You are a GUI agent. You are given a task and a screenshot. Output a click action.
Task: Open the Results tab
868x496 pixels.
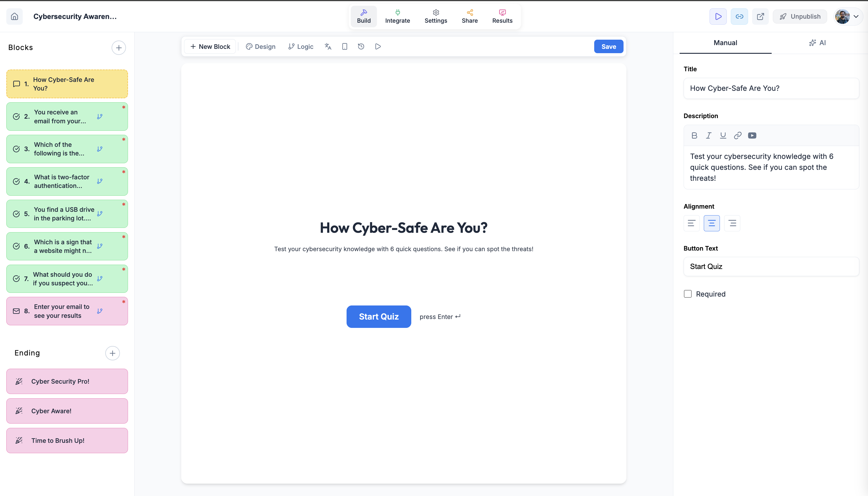502,16
